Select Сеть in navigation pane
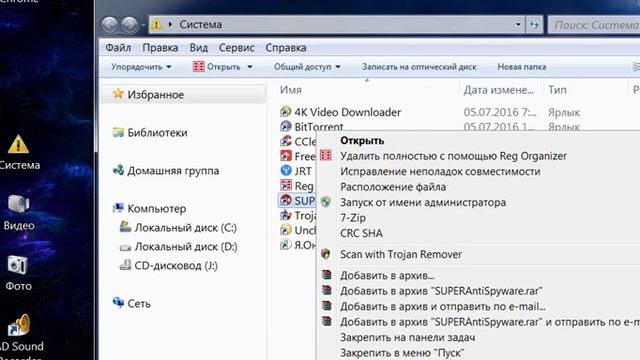The width and height of the screenshot is (640, 360). coord(139,304)
